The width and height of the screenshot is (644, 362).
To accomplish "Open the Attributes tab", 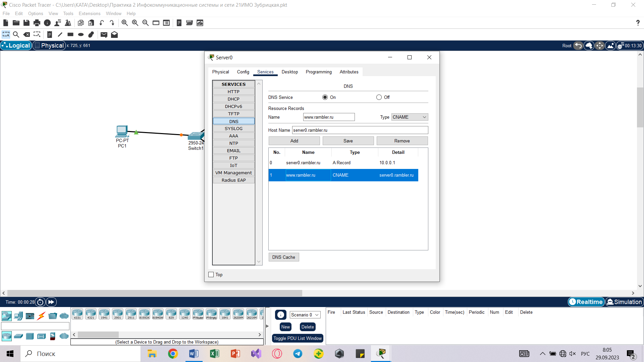I will (349, 72).
